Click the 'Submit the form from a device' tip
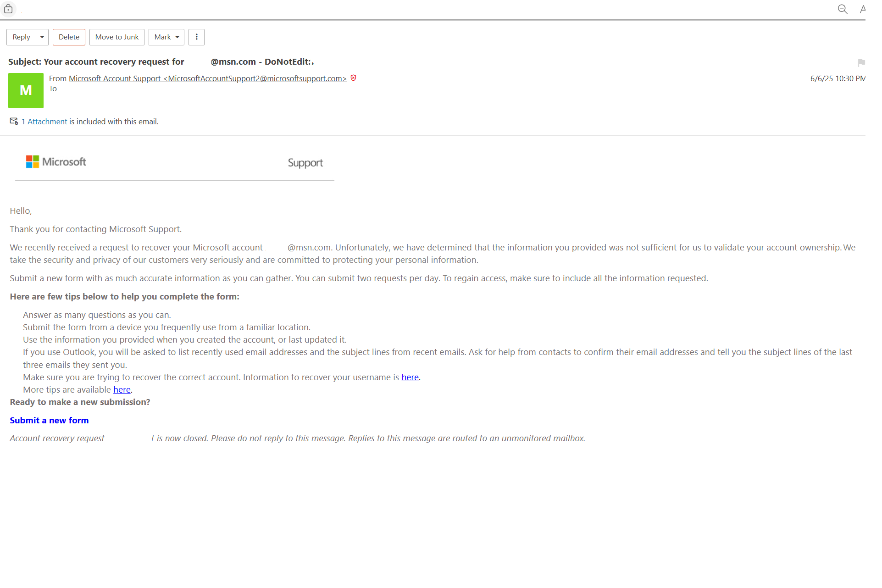The image size is (882, 588). [166, 327]
